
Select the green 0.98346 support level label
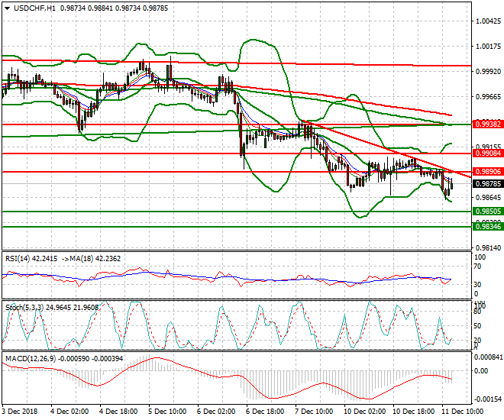click(488, 227)
